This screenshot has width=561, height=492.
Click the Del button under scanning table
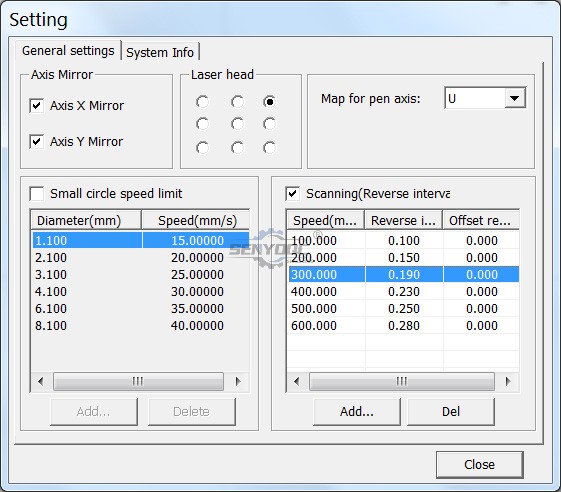(451, 411)
